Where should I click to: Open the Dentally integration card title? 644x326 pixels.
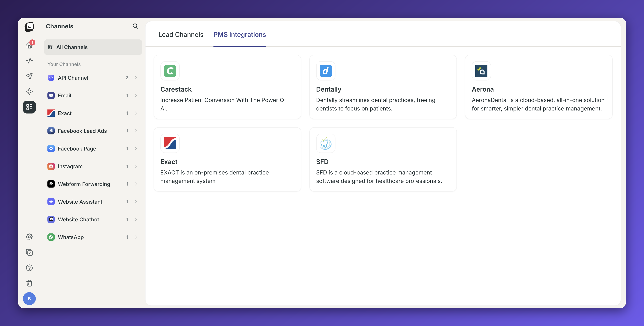[328, 89]
